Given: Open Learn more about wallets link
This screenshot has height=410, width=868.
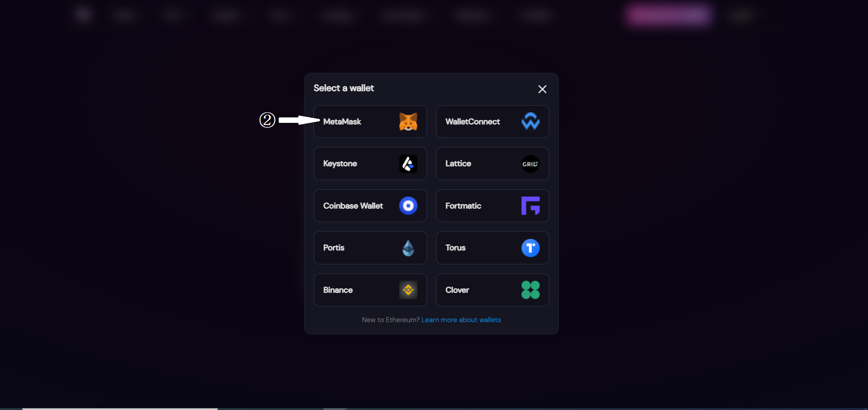Looking at the screenshot, I should point(461,320).
